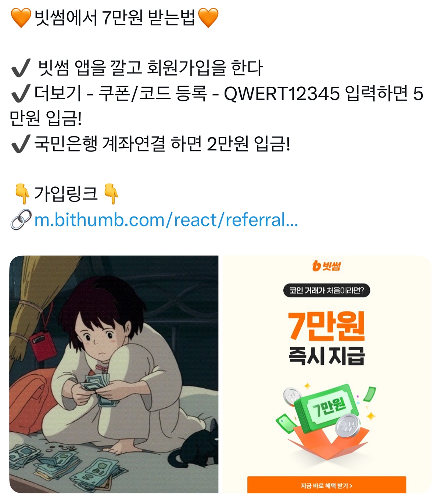Click the '즉시 지급' text in promo image

coord(326,356)
